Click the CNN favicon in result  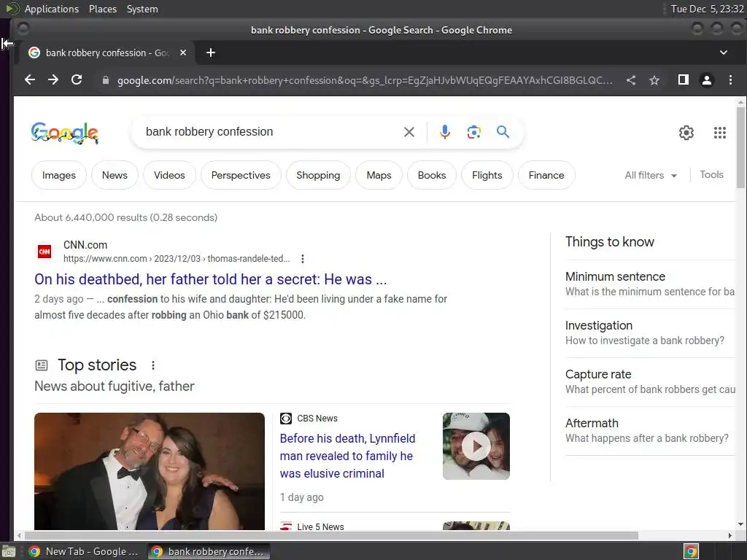[44, 252]
